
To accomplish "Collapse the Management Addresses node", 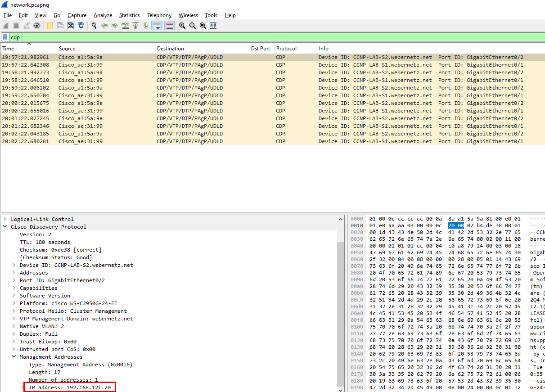I will click(x=14, y=357).
